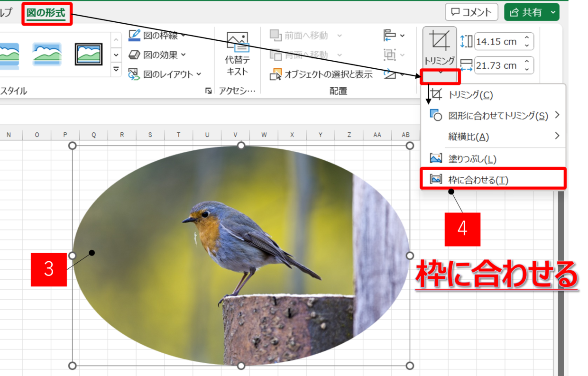The height and width of the screenshot is (376, 588).
Task: Click the top-center resize handle of picture
Action: coord(241,145)
